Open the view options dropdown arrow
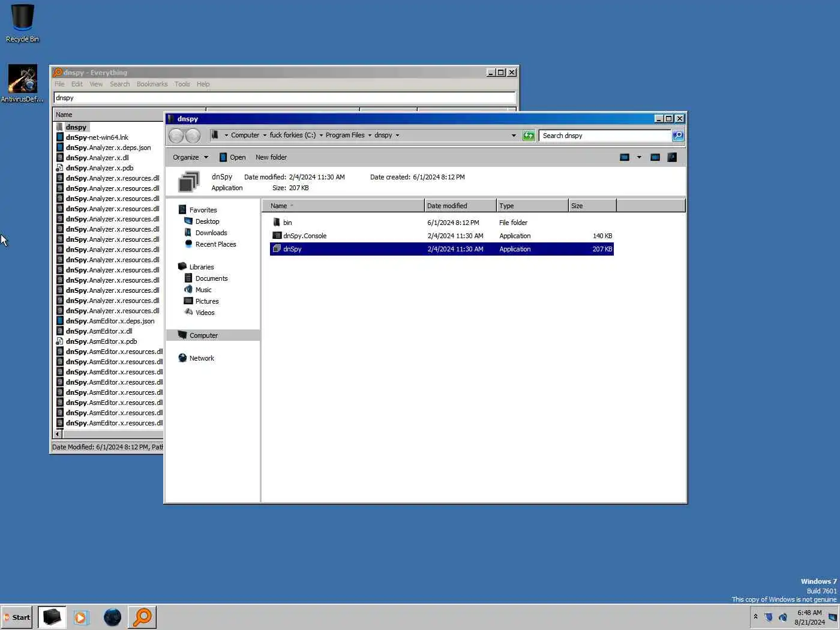The width and height of the screenshot is (840, 630). click(639, 157)
